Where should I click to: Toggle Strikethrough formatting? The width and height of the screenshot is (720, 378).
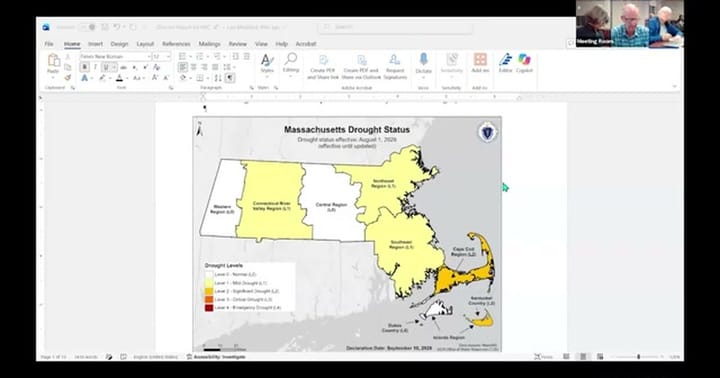click(x=124, y=67)
